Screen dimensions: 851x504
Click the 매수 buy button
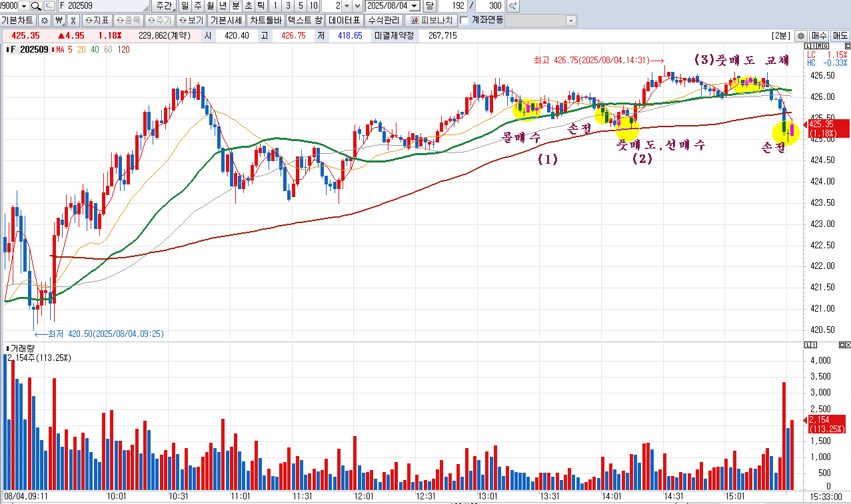pyautogui.click(x=819, y=35)
